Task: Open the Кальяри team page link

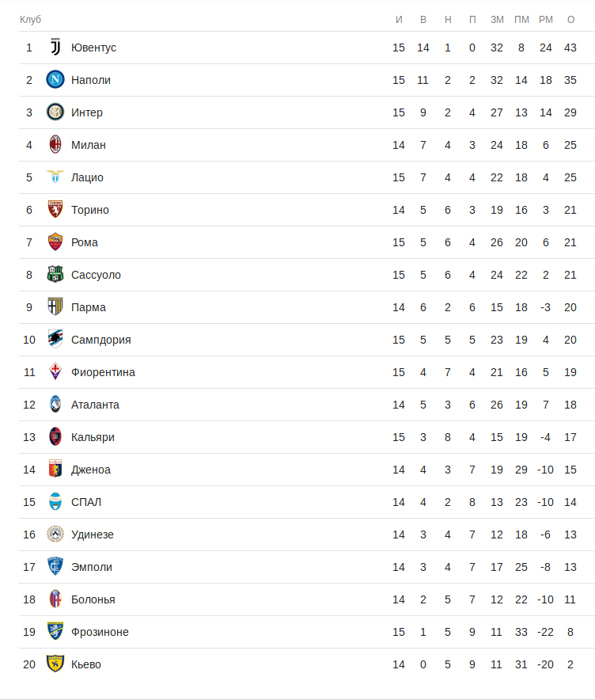Action: click(x=93, y=437)
